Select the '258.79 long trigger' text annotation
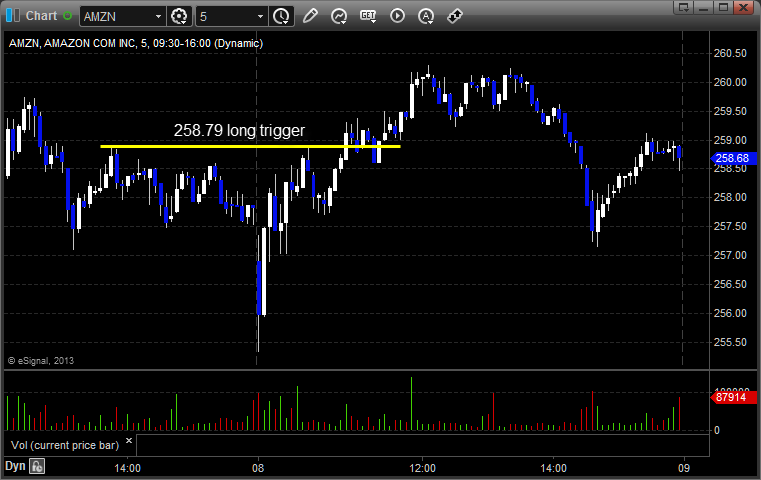Viewport: 761px width, 480px height. pos(239,130)
